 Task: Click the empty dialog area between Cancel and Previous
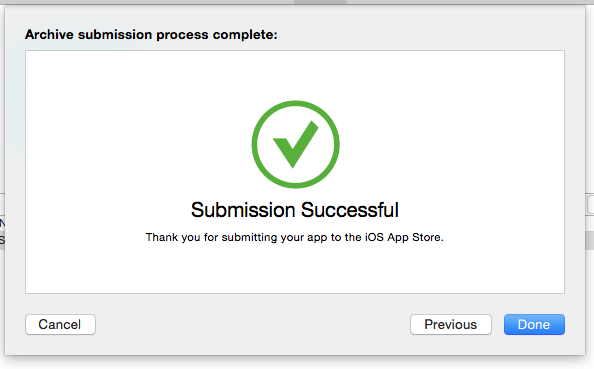[x=253, y=324]
